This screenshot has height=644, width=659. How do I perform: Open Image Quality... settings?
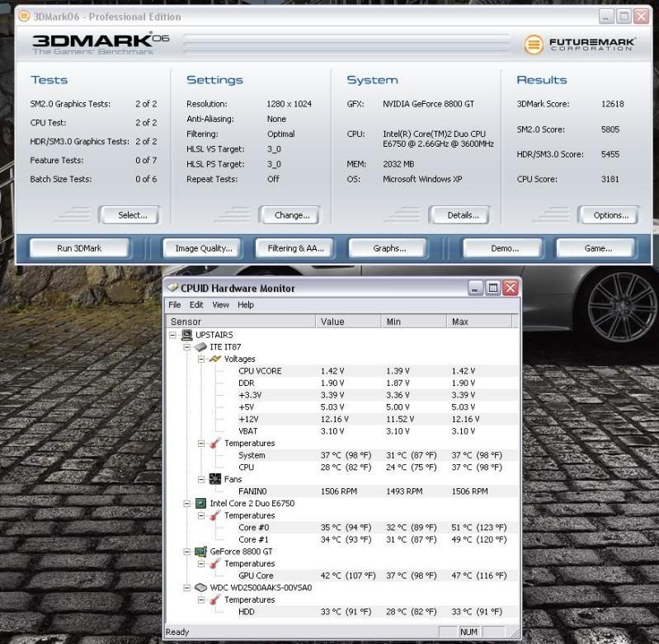click(x=202, y=248)
